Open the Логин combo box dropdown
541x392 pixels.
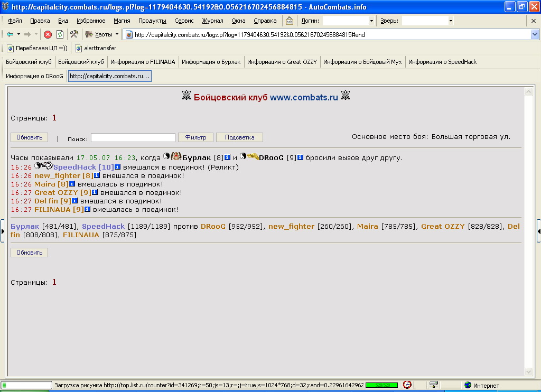pyautogui.click(x=371, y=21)
